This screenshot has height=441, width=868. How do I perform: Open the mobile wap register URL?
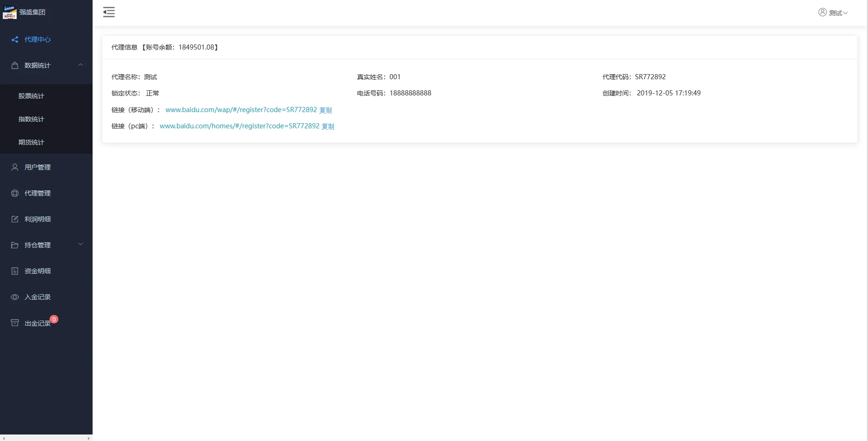tap(241, 110)
